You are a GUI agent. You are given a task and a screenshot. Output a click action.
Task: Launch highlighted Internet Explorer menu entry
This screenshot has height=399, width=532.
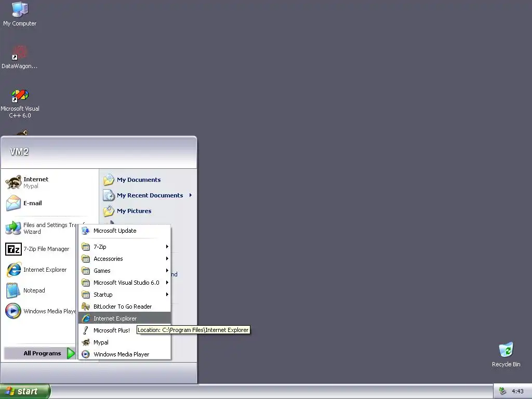tap(125, 318)
